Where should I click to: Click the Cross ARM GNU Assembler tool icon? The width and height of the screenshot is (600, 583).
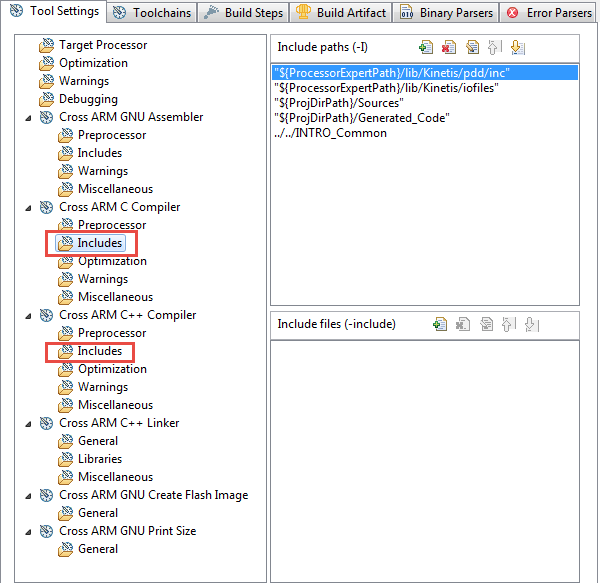(46, 117)
